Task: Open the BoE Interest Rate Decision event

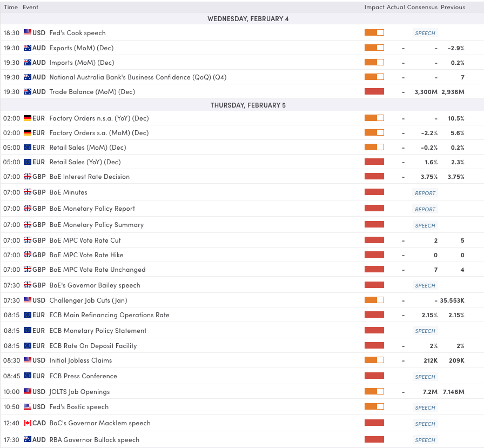Action: click(x=90, y=177)
